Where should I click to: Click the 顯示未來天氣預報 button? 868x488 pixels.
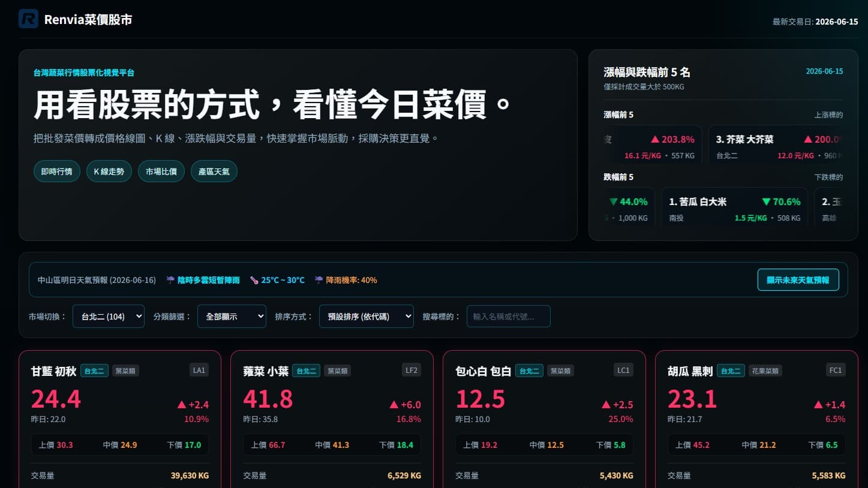pos(798,280)
